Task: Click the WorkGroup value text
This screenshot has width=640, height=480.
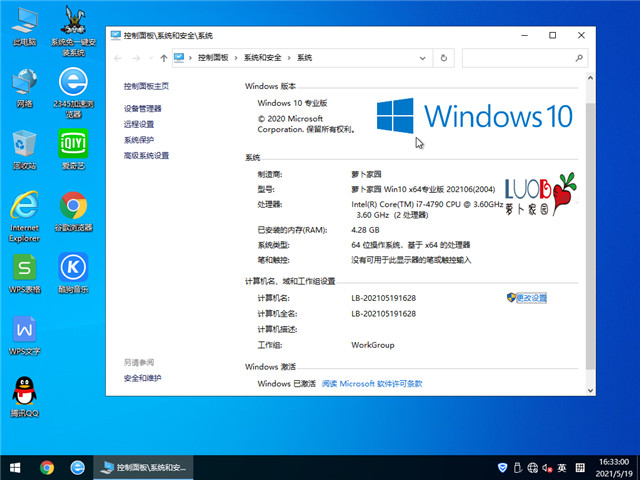Action: 373,345
